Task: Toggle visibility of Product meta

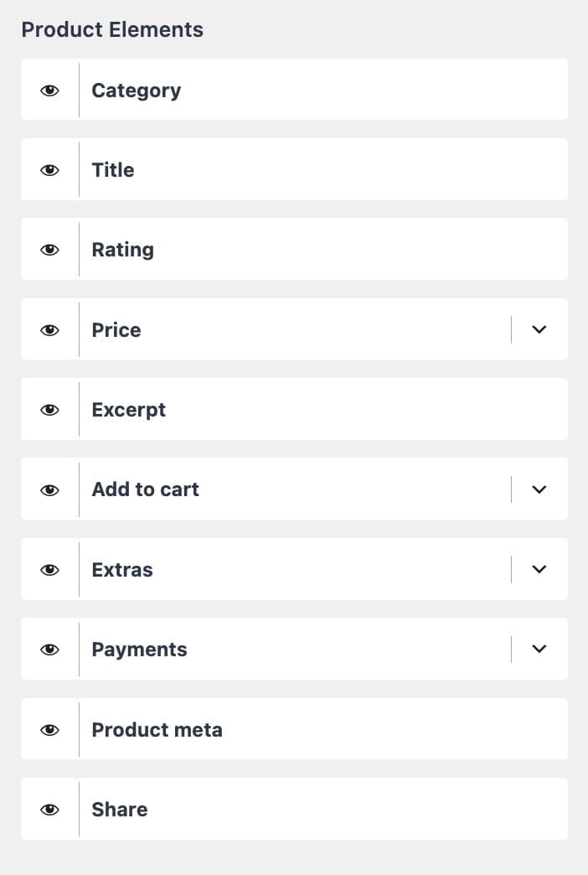Action: click(50, 729)
